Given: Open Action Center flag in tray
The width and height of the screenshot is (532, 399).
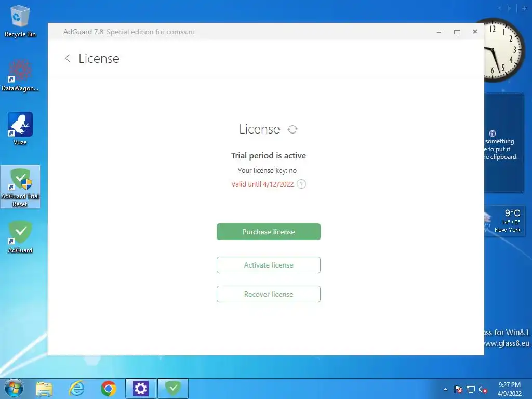Looking at the screenshot, I should tap(458, 389).
